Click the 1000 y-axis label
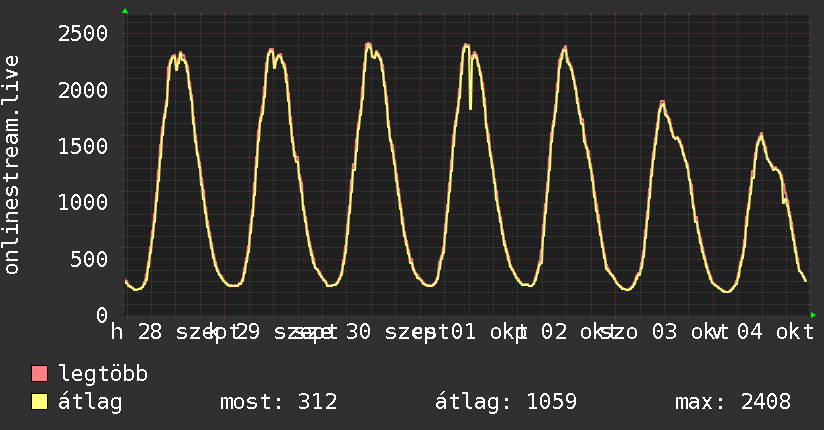 tap(83, 203)
